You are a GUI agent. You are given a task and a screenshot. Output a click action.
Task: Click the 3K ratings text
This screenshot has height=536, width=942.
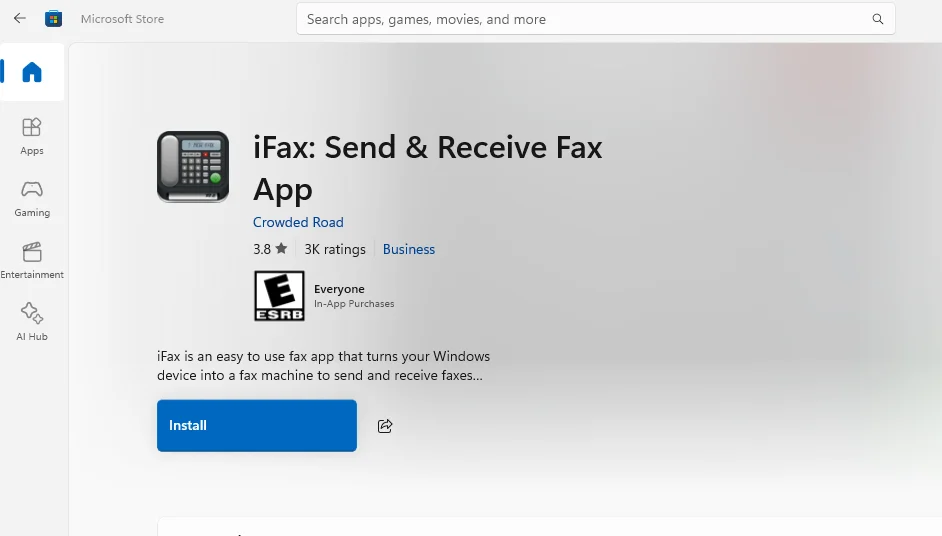pyautogui.click(x=335, y=249)
